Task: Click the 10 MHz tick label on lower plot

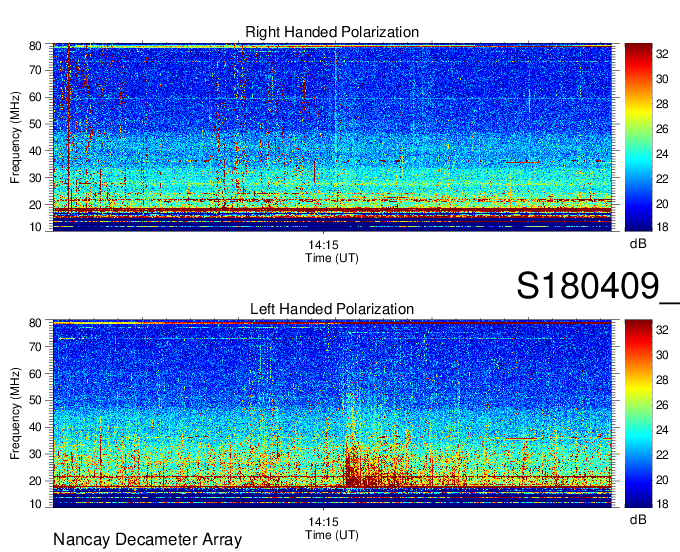Action: 35,504
